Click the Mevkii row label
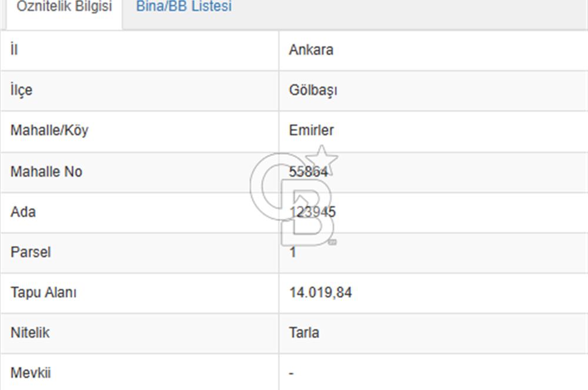588x390 pixels. (x=31, y=373)
